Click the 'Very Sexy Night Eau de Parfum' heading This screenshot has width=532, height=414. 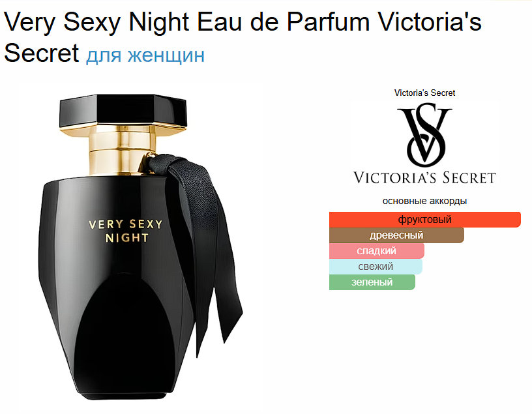186,22
